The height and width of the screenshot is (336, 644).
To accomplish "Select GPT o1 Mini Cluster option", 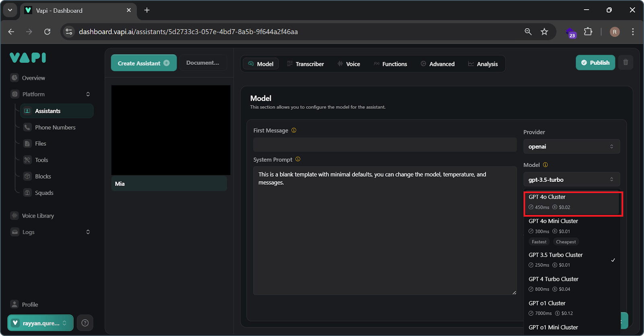I will pyautogui.click(x=572, y=328).
